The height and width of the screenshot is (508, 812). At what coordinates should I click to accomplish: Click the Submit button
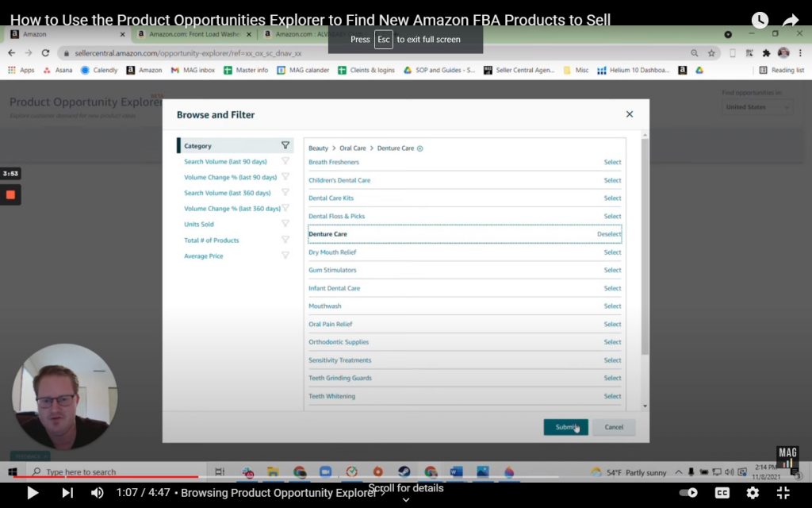click(x=565, y=427)
